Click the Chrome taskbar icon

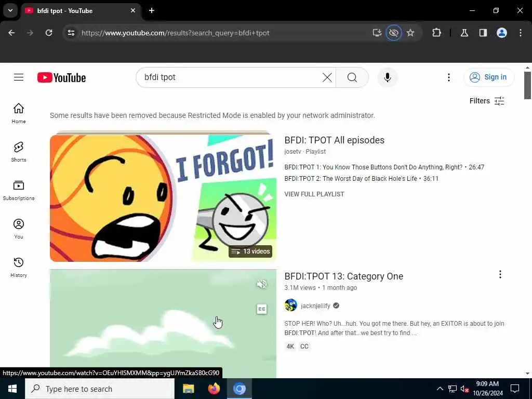239,389
